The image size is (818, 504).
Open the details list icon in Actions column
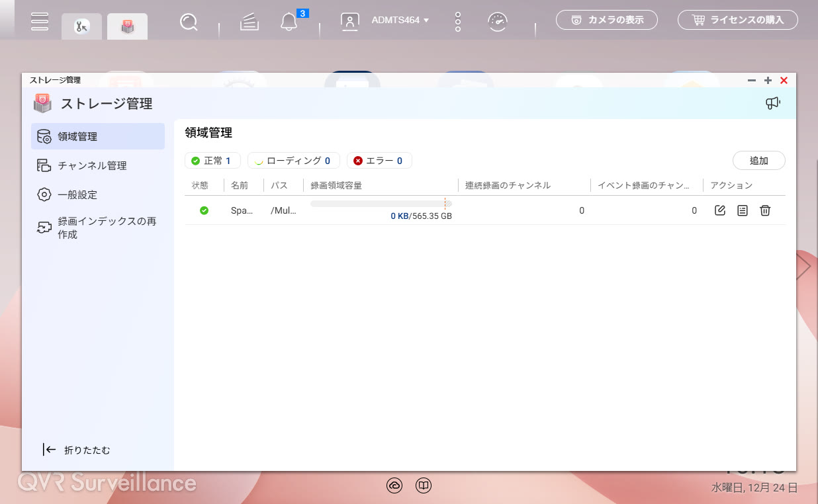[x=743, y=210]
